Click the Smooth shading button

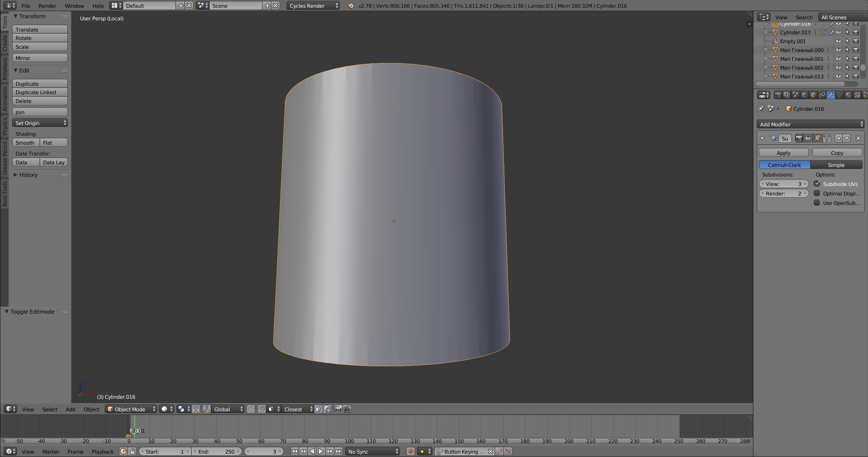(25, 143)
